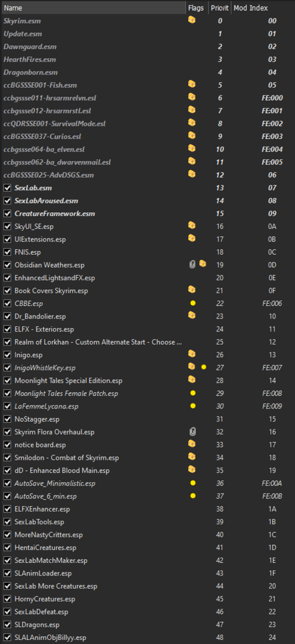Disable the NoStagger.esp checkbox

(7, 419)
